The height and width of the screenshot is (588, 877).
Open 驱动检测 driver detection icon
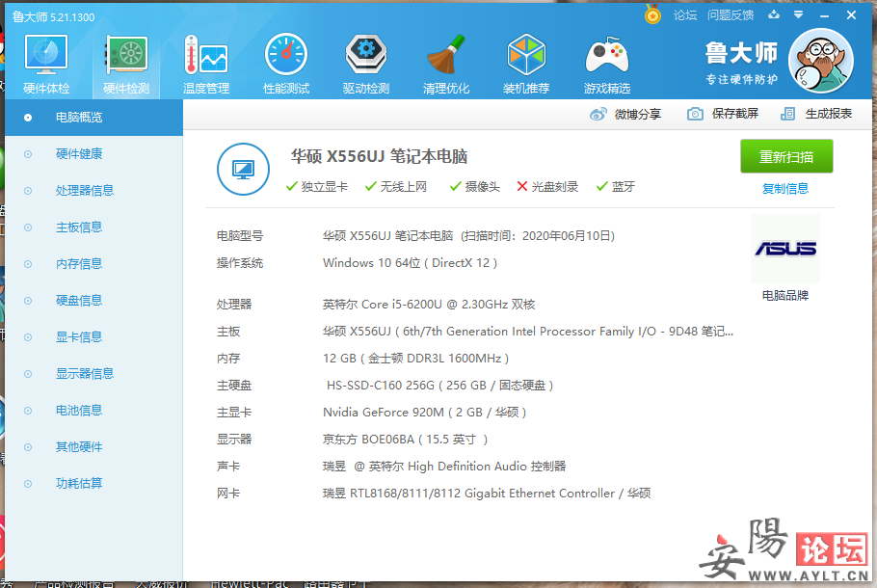click(x=366, y=64)
